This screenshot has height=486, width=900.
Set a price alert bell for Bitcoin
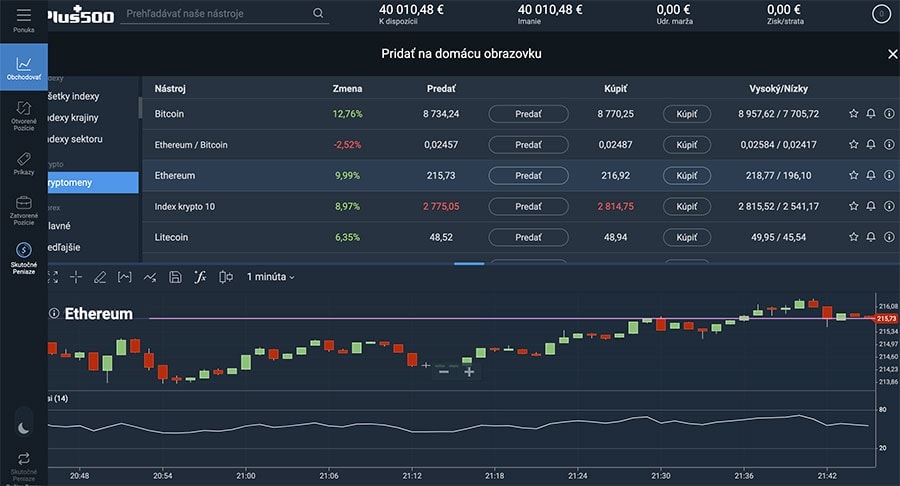point(871,114)
